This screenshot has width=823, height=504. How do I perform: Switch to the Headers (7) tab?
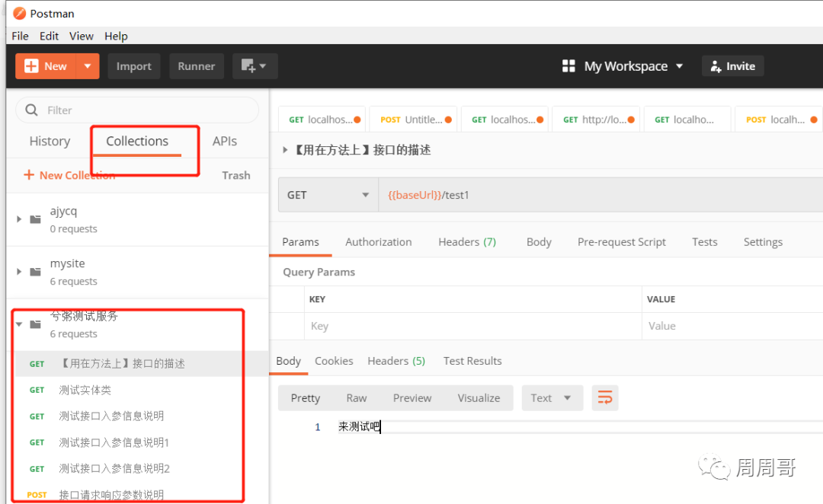coord(467,242)
